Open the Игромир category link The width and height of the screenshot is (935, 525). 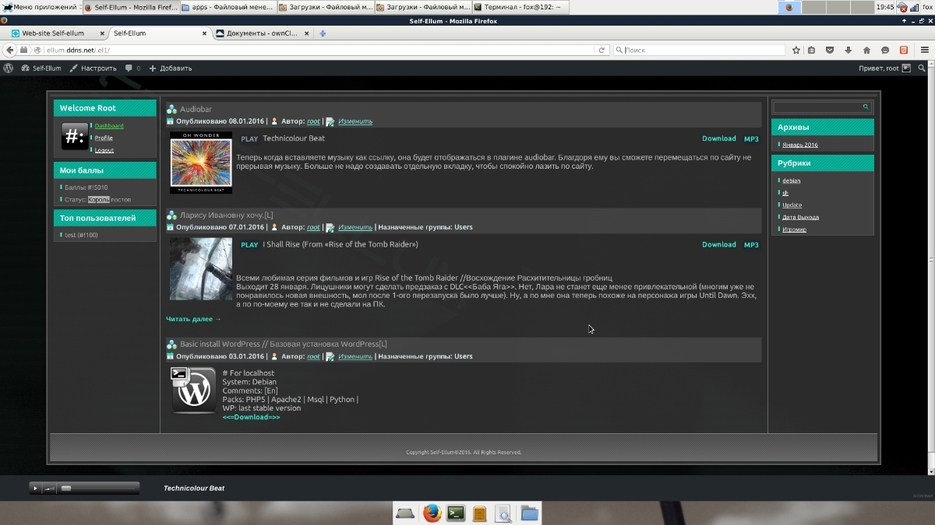coord(794,230)
